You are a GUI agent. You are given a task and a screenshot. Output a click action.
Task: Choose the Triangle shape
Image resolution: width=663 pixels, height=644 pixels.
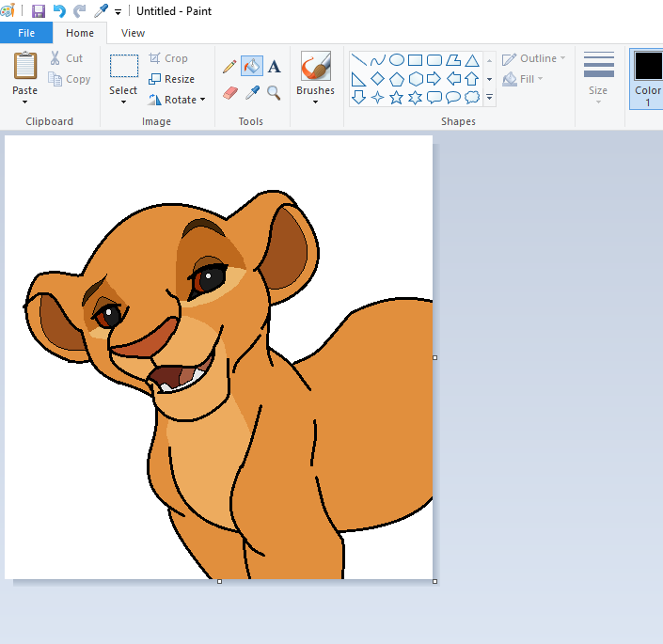coord(472,60)
